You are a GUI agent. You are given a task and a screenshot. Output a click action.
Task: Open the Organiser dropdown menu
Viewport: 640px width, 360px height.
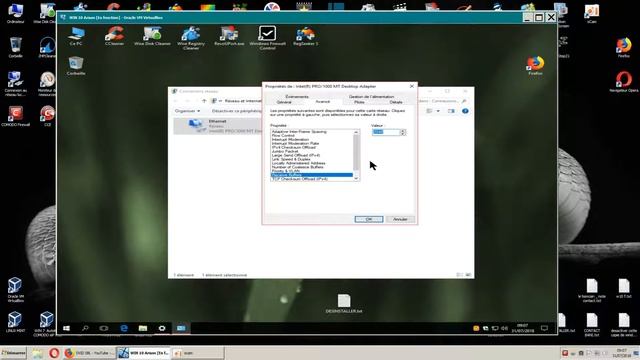click(x=187, y=111)
